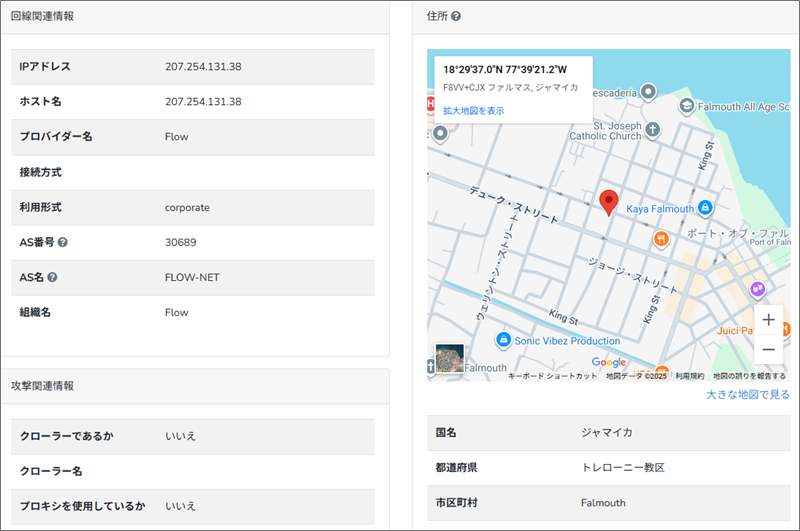Screen dimensions: 800x531
Task: Click the AS名 value FLOW-NET
Action: coord(192,277)
